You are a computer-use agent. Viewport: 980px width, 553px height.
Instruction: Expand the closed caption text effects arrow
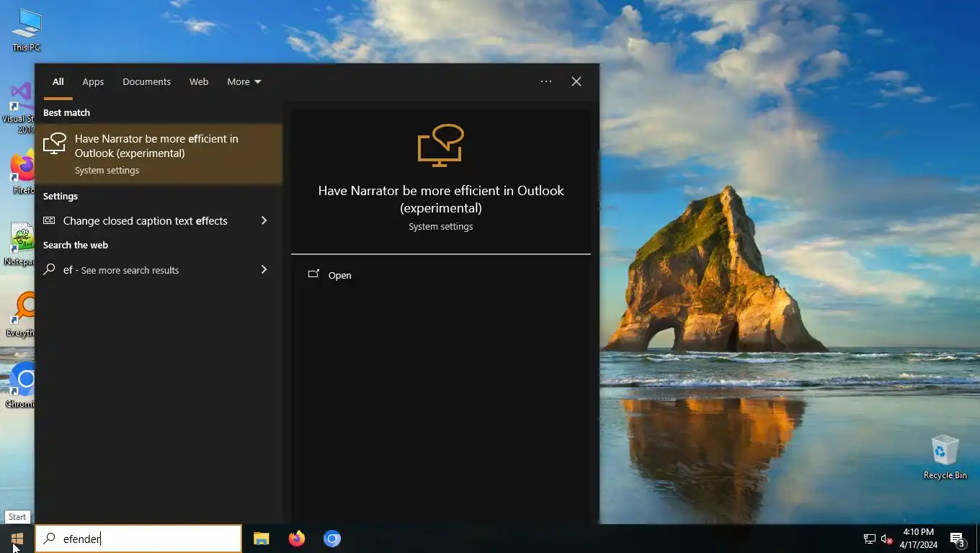pos(264,220)
